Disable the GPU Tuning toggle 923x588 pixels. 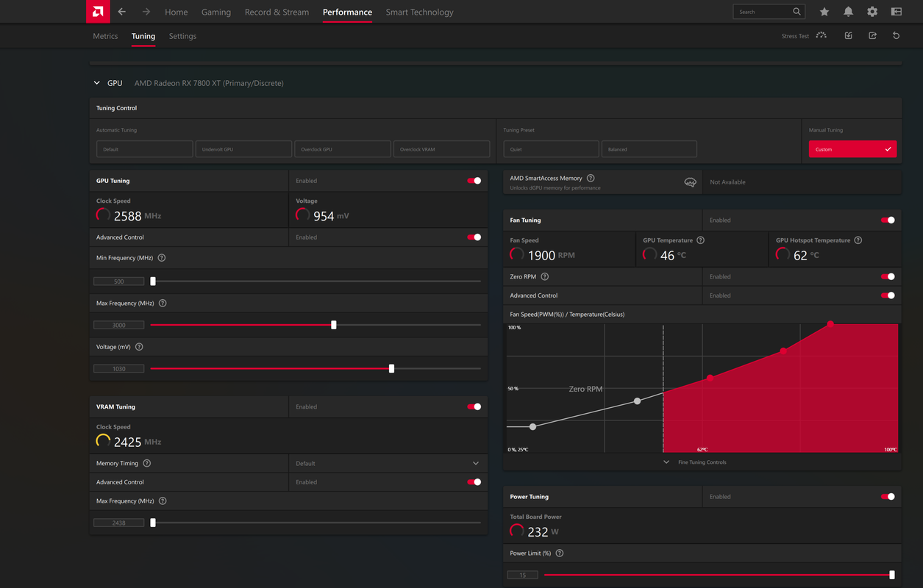(474, 181)
